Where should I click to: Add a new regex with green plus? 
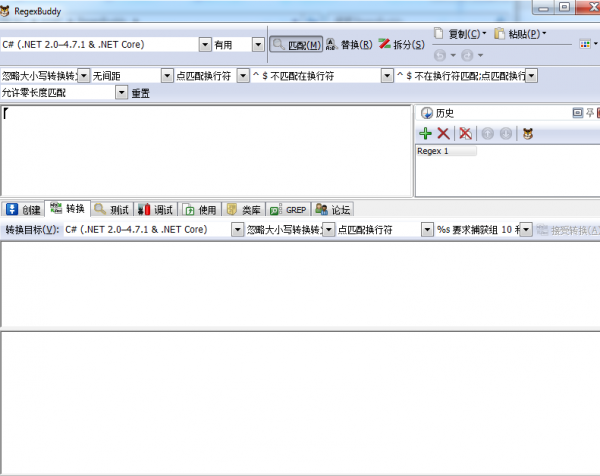426,134
